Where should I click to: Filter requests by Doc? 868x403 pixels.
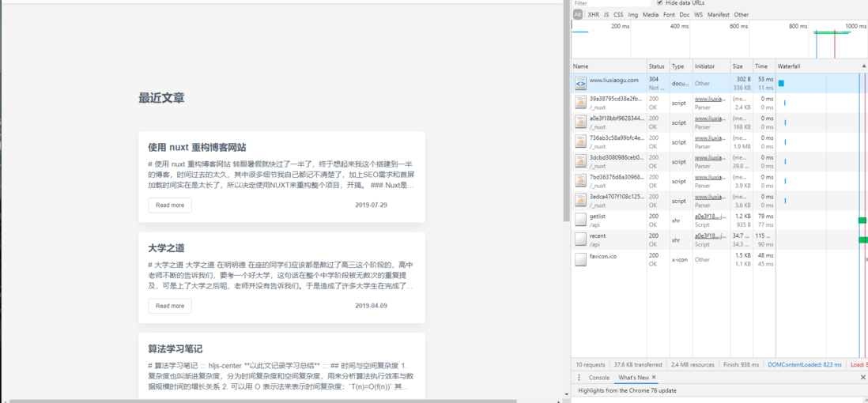[685, 14]
